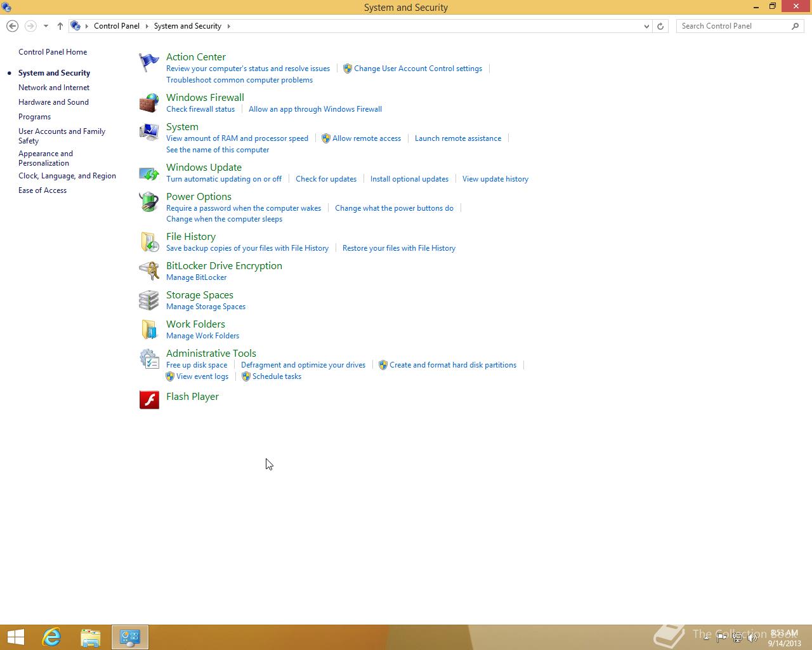The image size is (812, 650).
Task: Select Network and Internet category
Action: tap(54, 88)
